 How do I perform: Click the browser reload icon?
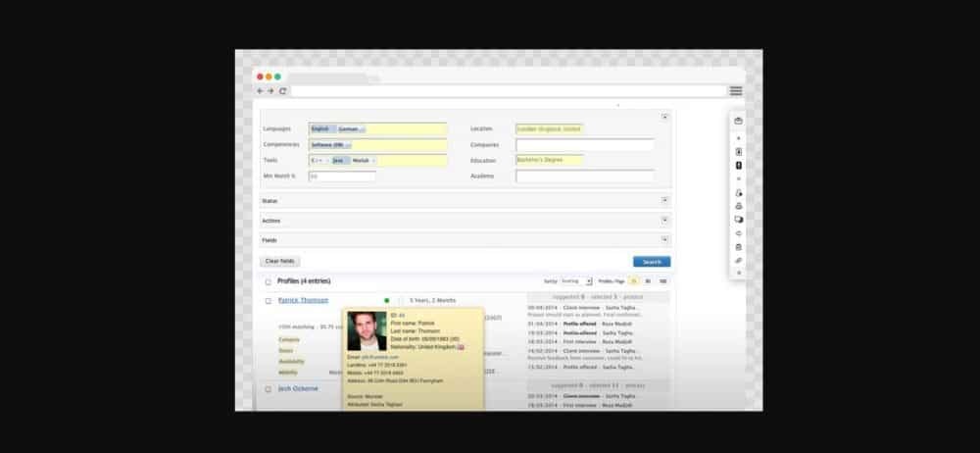pos(282,91)
